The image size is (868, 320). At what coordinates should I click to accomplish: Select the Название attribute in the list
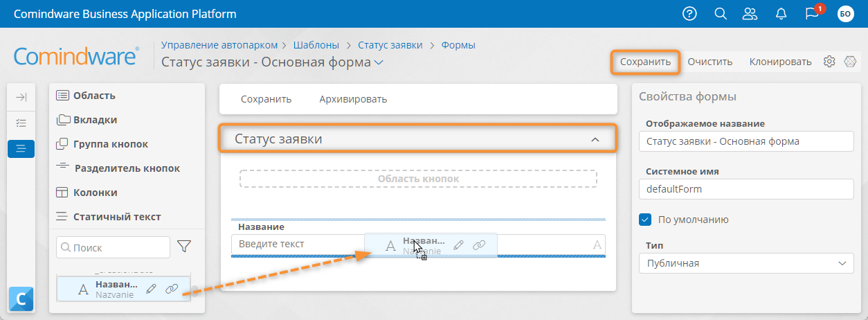[x=123, y=289]
